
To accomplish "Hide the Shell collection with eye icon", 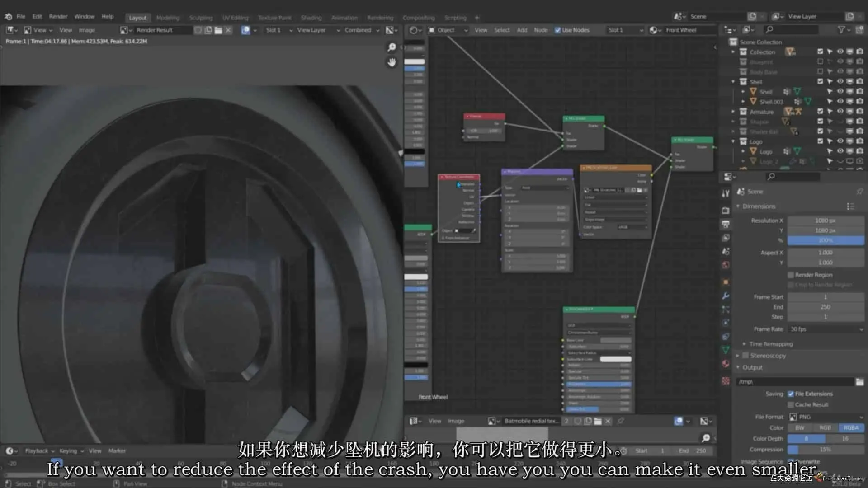I will 840,82.
